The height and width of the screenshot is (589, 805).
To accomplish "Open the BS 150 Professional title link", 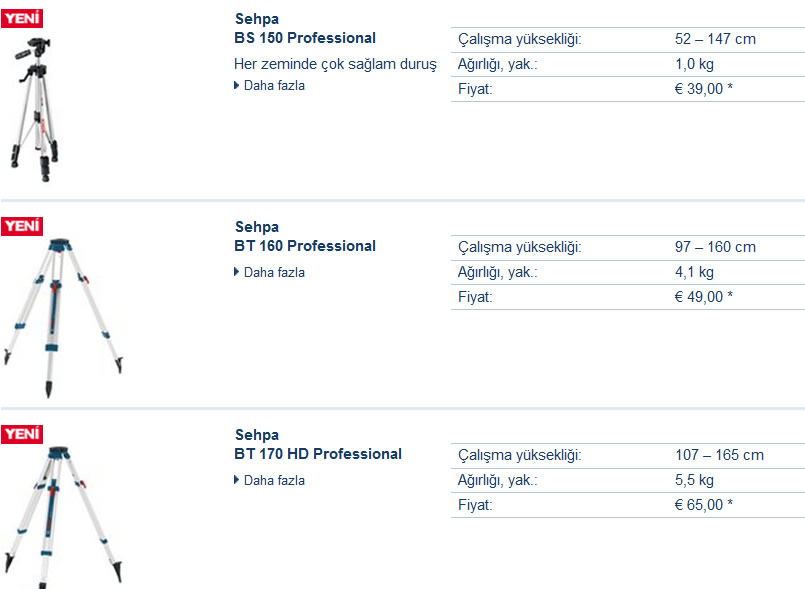I will coord(305,38).
